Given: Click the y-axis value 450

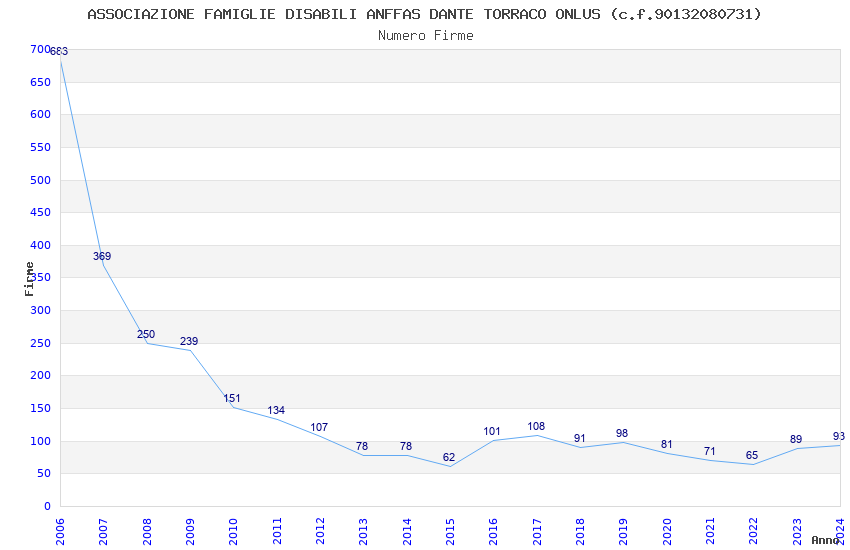Looking at the screenshot, I should [41, 212].
